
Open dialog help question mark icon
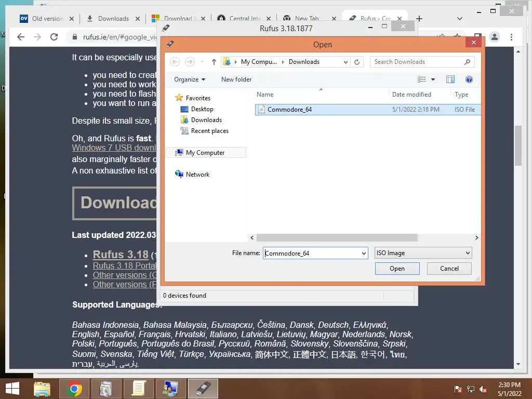(469, 79)
